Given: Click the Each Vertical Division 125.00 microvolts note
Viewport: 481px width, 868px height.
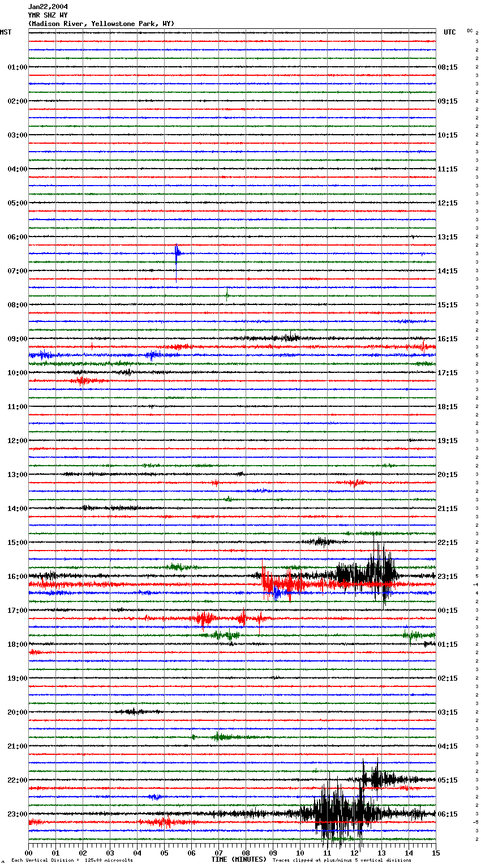Looking at the screenshot, I should 72,860.
